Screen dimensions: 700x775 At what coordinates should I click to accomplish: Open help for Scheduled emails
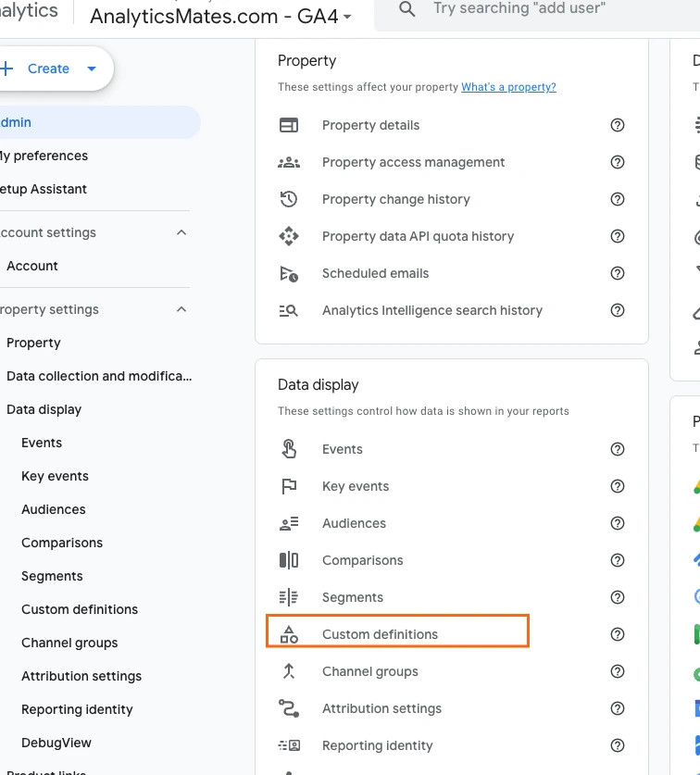(618, 273)
